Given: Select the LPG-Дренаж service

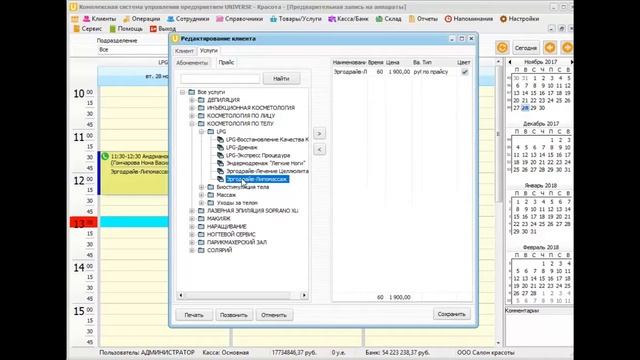Looking at the screenshot, I should click(242, 147).
